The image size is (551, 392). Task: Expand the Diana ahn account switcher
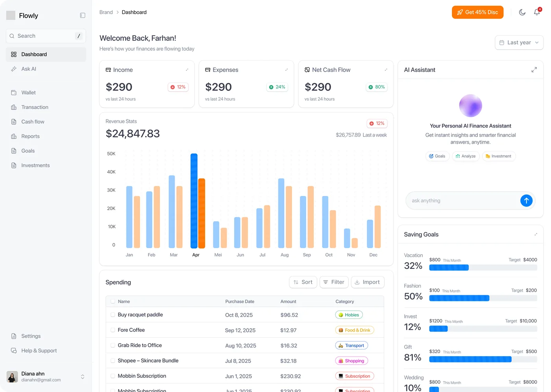click(x=83, y=377)
